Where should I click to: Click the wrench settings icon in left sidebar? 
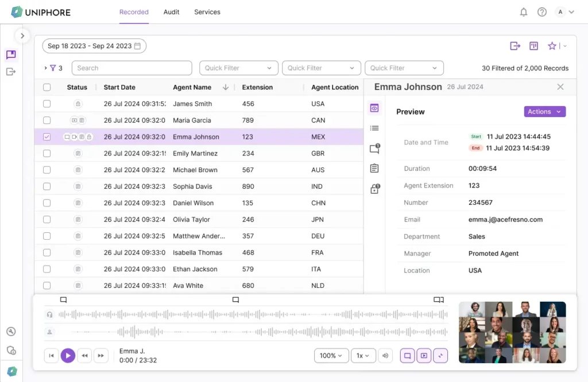[x=11, y=332]
